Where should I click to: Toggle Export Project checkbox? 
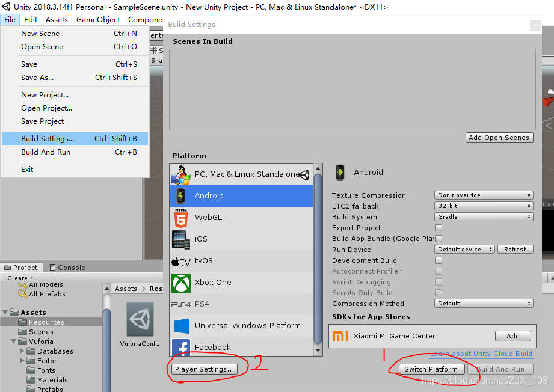click(439, 228)
